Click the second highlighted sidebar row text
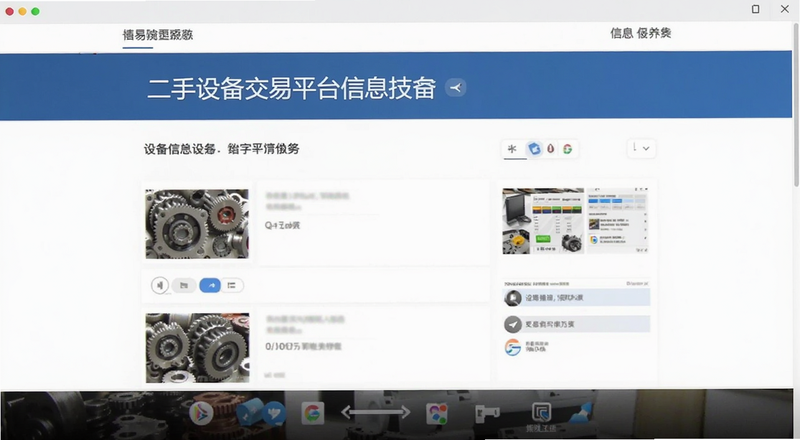The image size is (800, 440). pyautogui.click(x=549, y=324)
